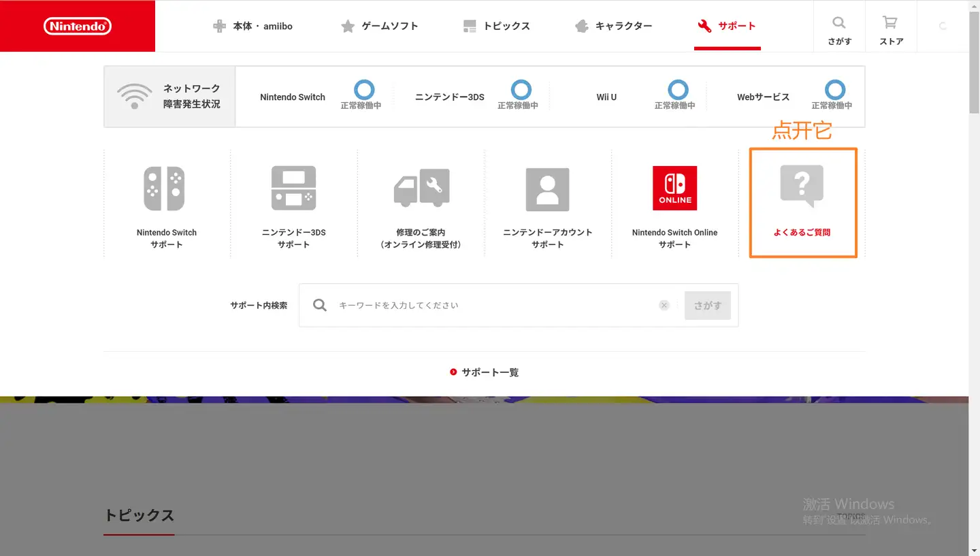Click the red arrow beside サポート一覧
The height and width of the screenshot is (556, 980).
coord(453,372)
